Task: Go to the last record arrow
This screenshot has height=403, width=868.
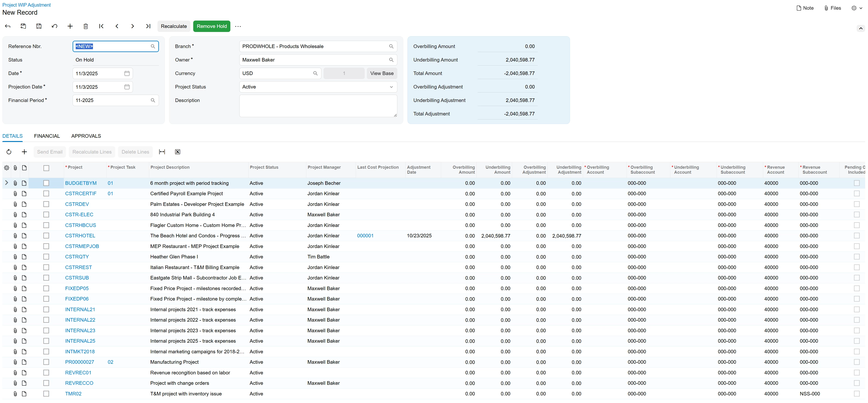Action: 148,26
